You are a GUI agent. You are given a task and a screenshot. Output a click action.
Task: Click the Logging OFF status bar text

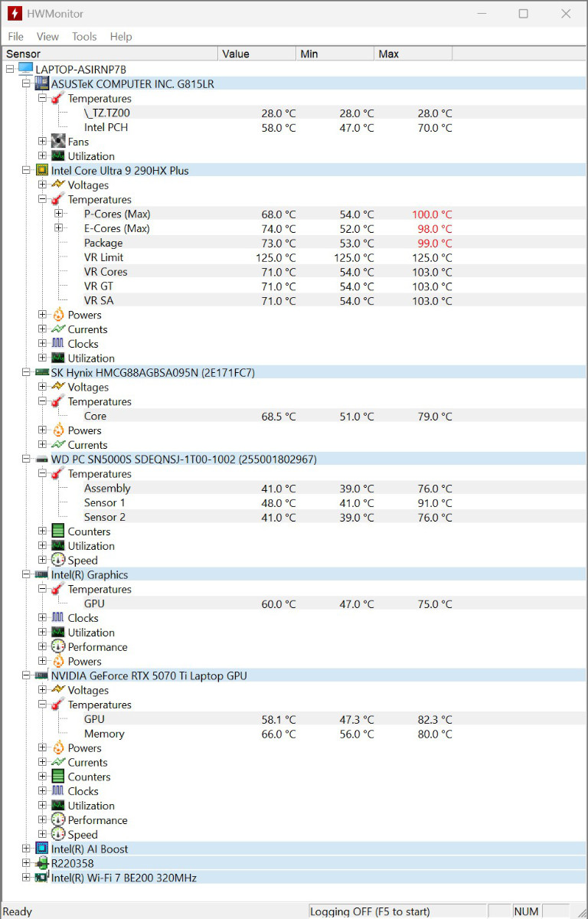[371, 911]
